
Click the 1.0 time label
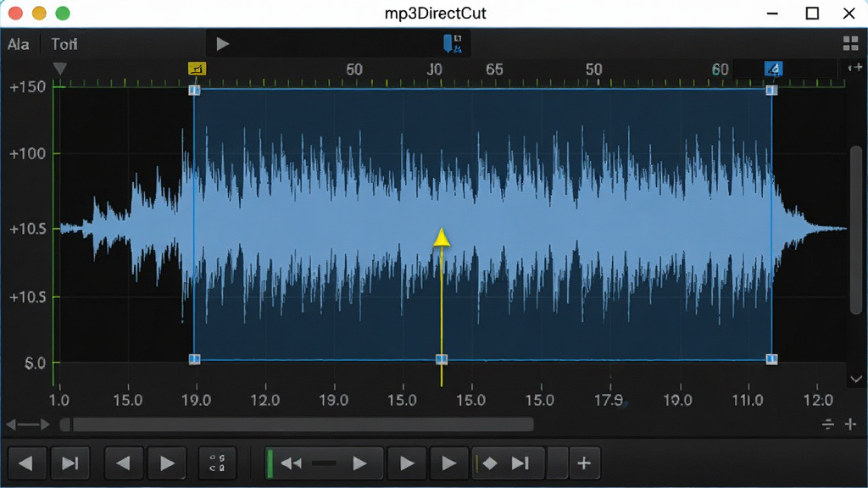click(59, 400)
